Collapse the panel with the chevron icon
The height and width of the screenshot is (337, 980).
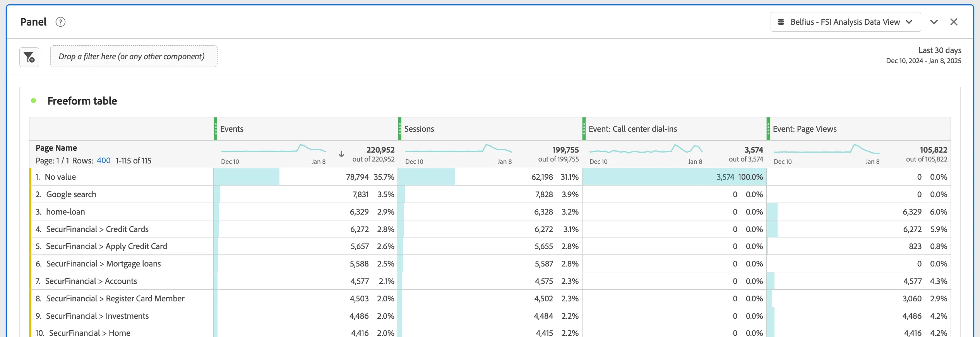[934, 22]
